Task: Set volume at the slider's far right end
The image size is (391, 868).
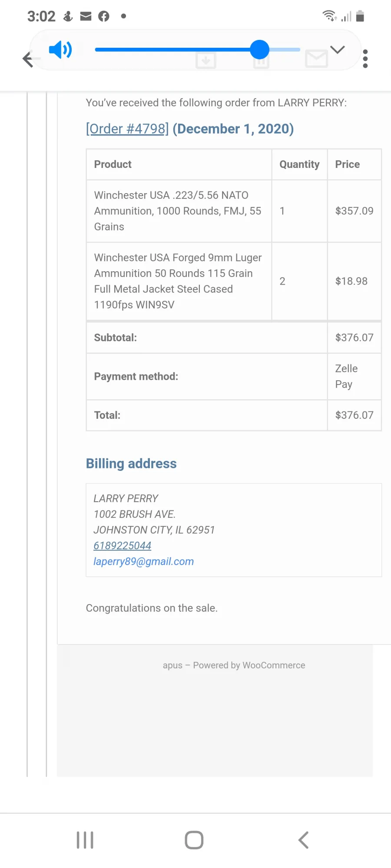Action: pos(298,49)
